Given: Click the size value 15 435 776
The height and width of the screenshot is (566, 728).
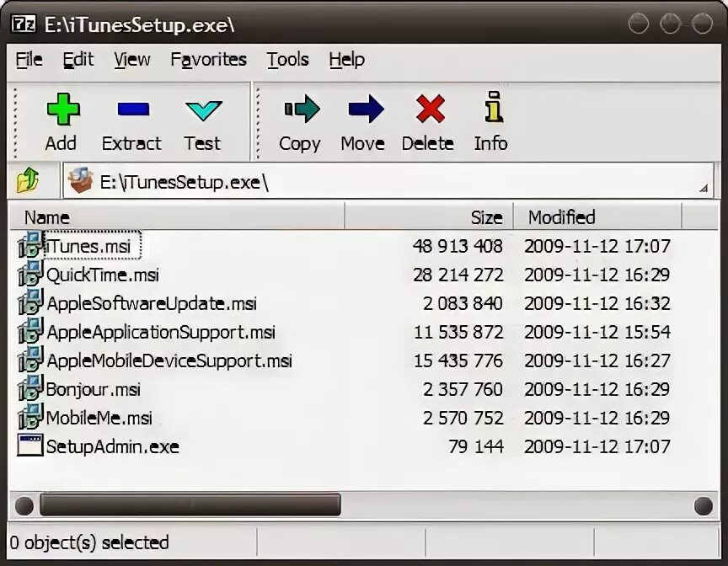Looking at the screenshot, I should point(458,361).
